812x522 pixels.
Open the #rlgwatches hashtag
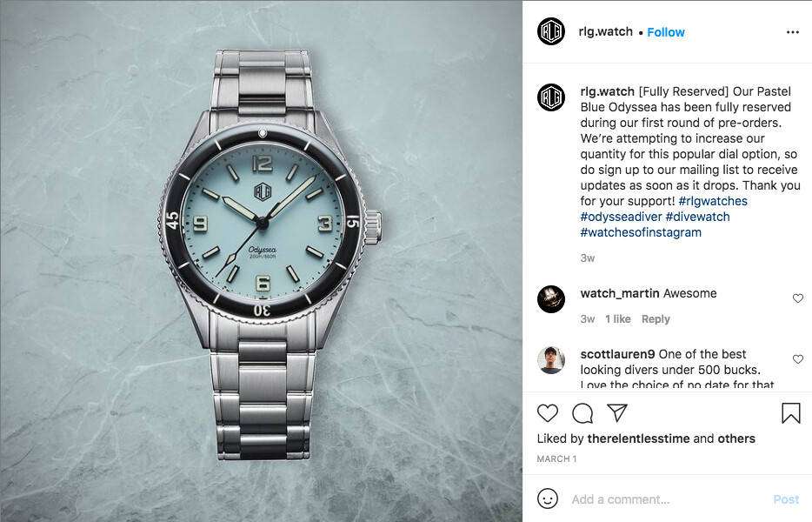click(713, 201)
